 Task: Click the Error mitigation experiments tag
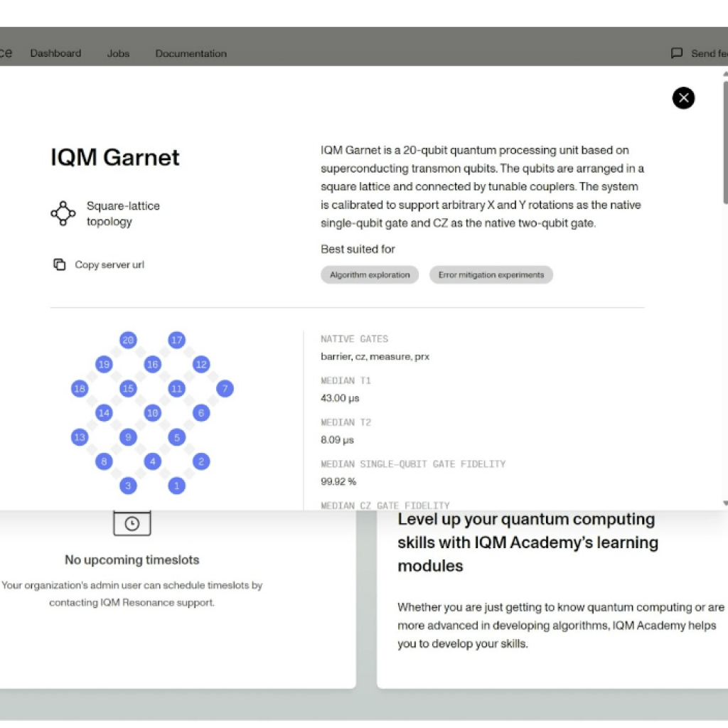click(491, 275)
